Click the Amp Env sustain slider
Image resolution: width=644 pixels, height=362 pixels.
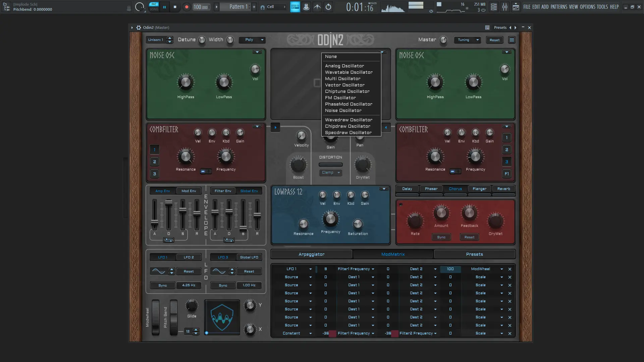[183, 210]
